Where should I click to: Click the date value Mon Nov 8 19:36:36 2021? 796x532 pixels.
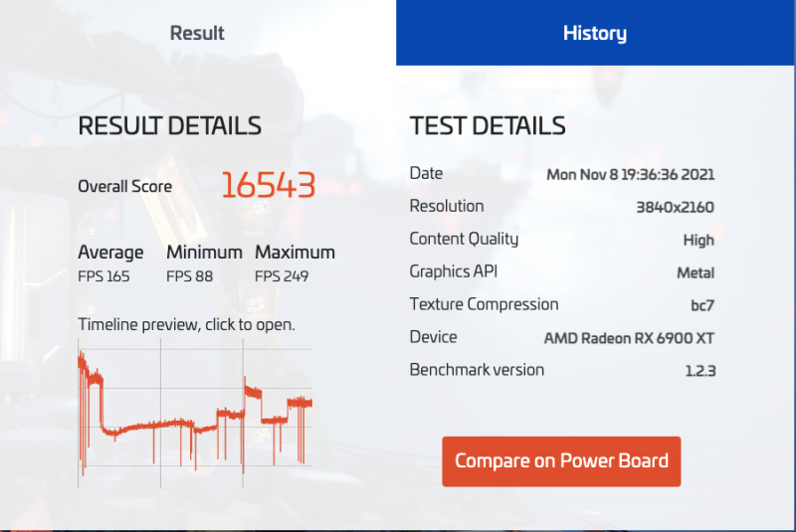click(630, 174)
